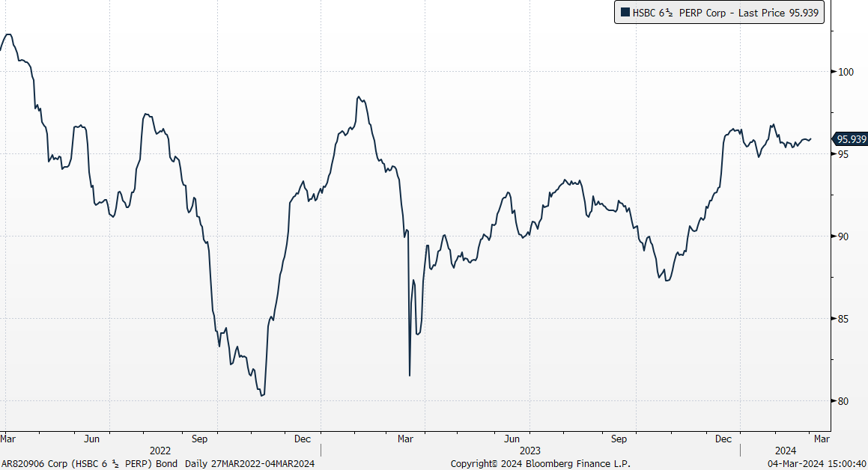Click the 85 price axis label

click(843, 319)
